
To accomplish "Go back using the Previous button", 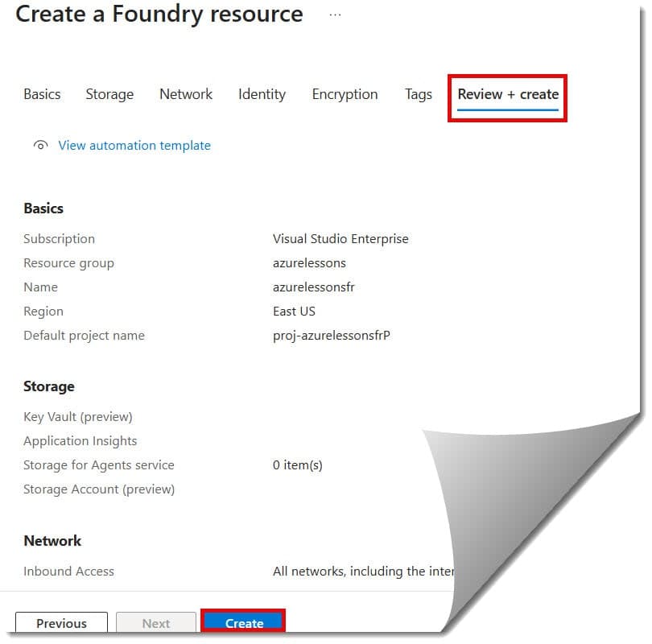I will 61,622.
